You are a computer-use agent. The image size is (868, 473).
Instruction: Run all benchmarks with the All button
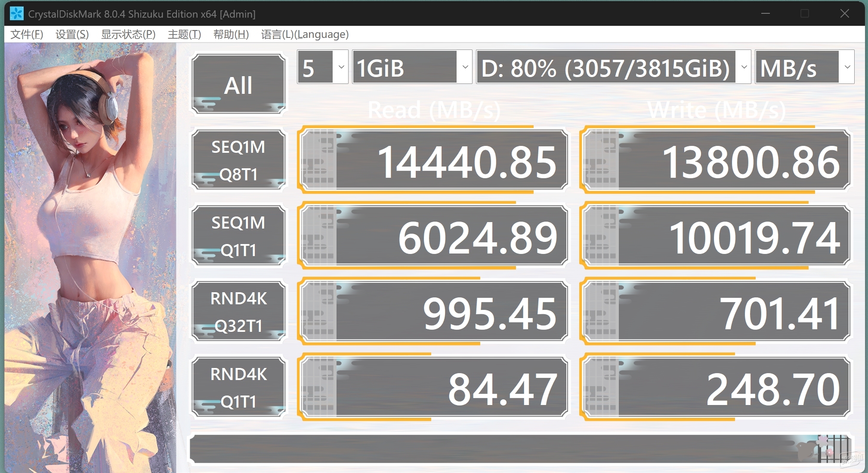pos(238,84)
